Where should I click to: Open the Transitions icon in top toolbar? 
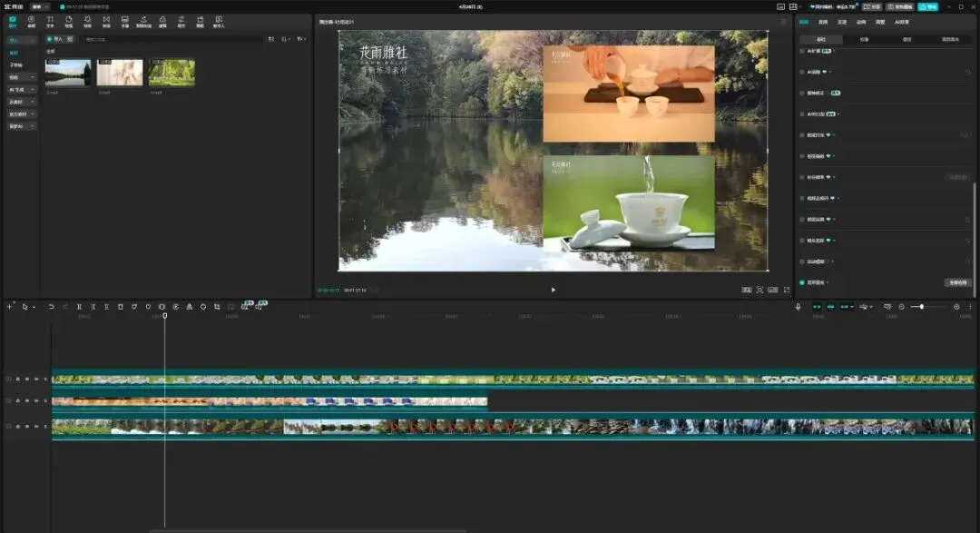pyautogui.click(x=106, y=22)
